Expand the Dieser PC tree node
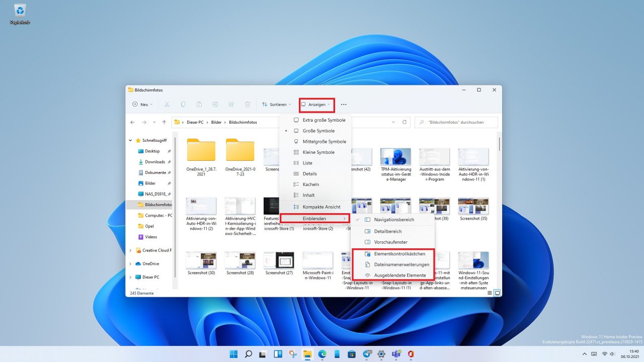644x362 pixels. point(130,277)
